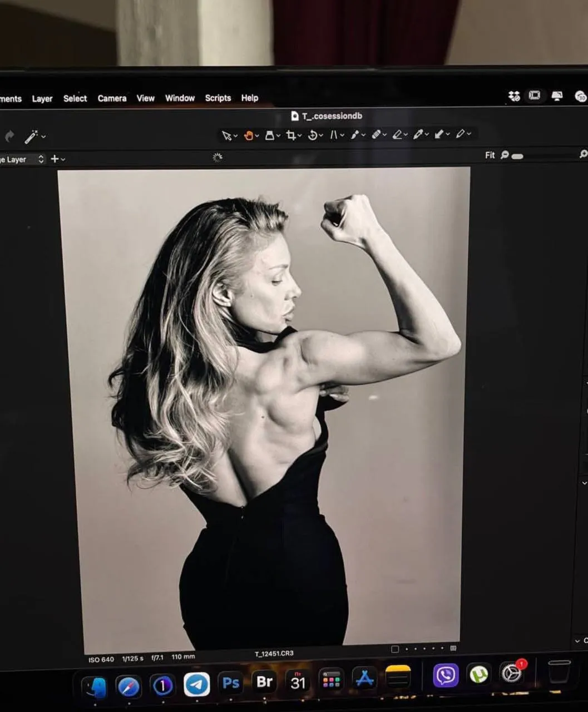Screen dimensions: 588x712
Task: Expand Pan hand tool options chevron
Action: click(x=257, y=136)
